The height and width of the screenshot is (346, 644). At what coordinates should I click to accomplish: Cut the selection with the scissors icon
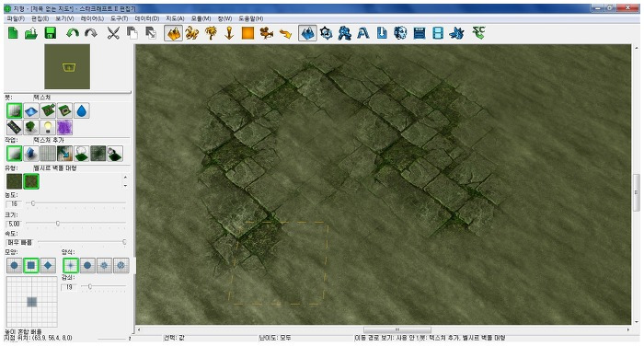(113, 33)
